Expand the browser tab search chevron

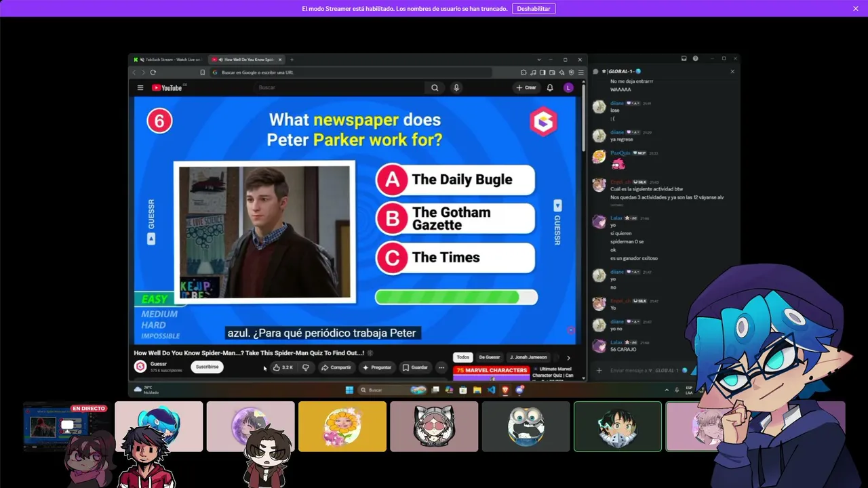539,60
